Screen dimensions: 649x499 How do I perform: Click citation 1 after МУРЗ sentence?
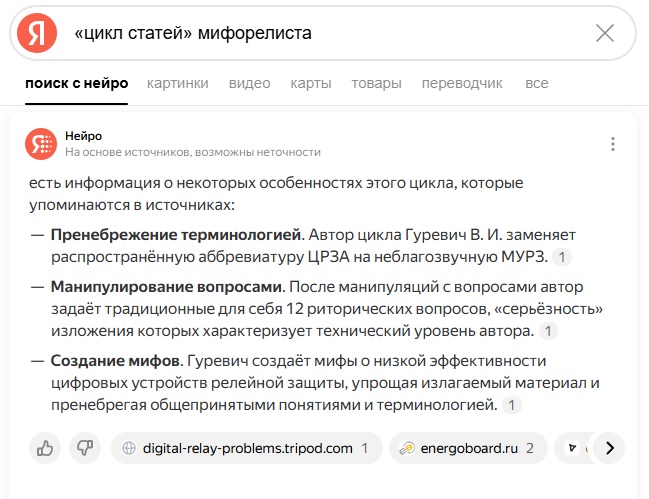(x=562, y=257)
